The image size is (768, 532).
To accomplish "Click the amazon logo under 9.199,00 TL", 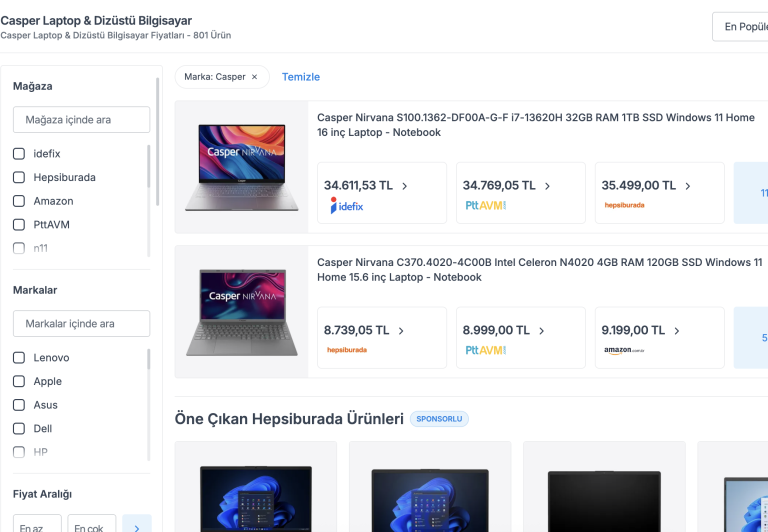I will (x=624, y=350).
